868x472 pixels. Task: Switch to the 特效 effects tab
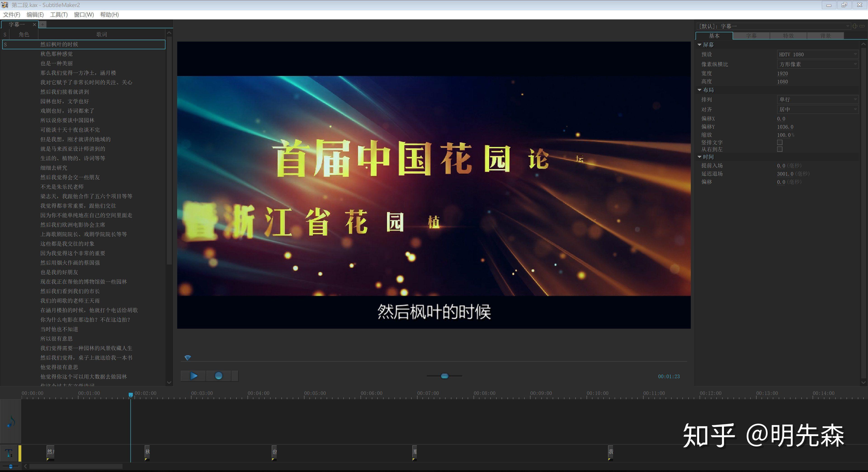tap(788, 36)
